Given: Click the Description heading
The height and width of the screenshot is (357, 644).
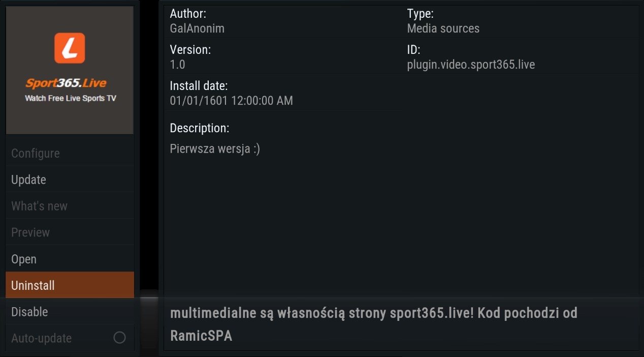Looking at the screenshot, I should (199, 128).
